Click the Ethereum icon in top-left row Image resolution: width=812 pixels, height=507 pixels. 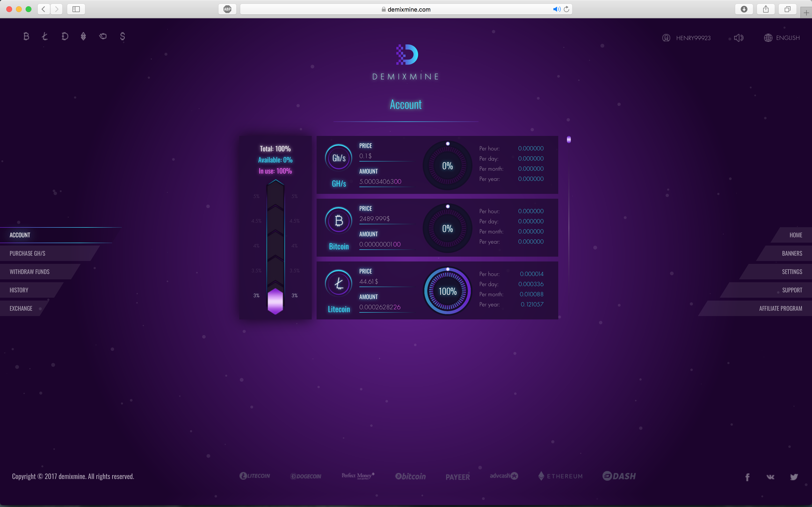(x=84, y=36)
